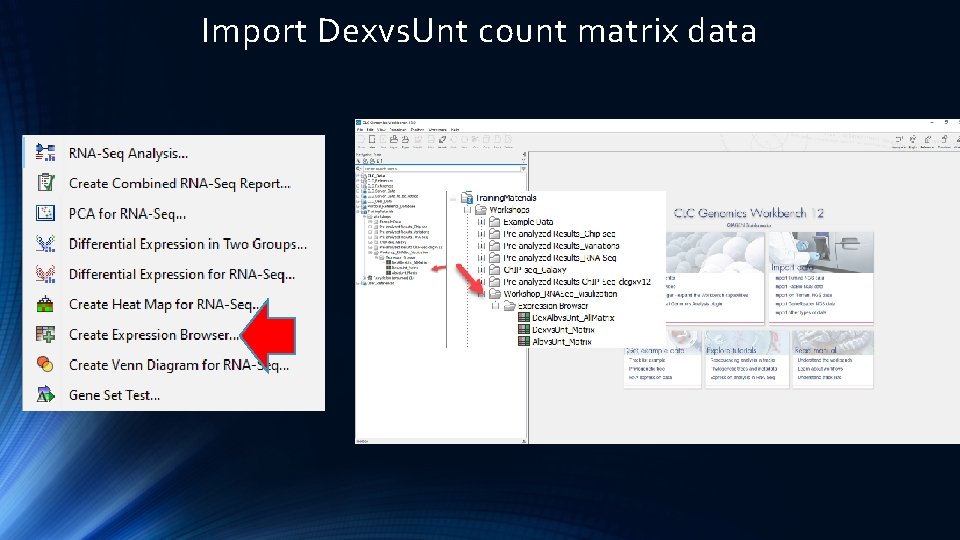Screen dimensions: 960x540
Task: Click the New toolbar icon
Action: (372, 141)
